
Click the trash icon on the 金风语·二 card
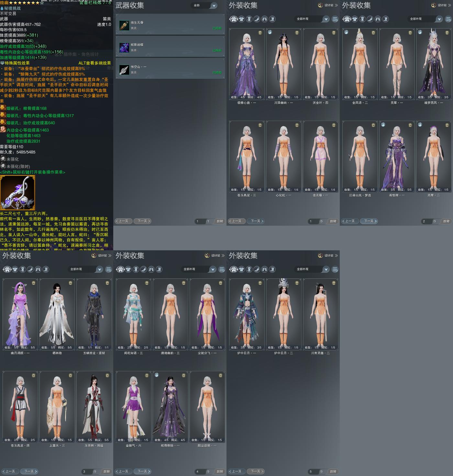click(x=373, y=33)
